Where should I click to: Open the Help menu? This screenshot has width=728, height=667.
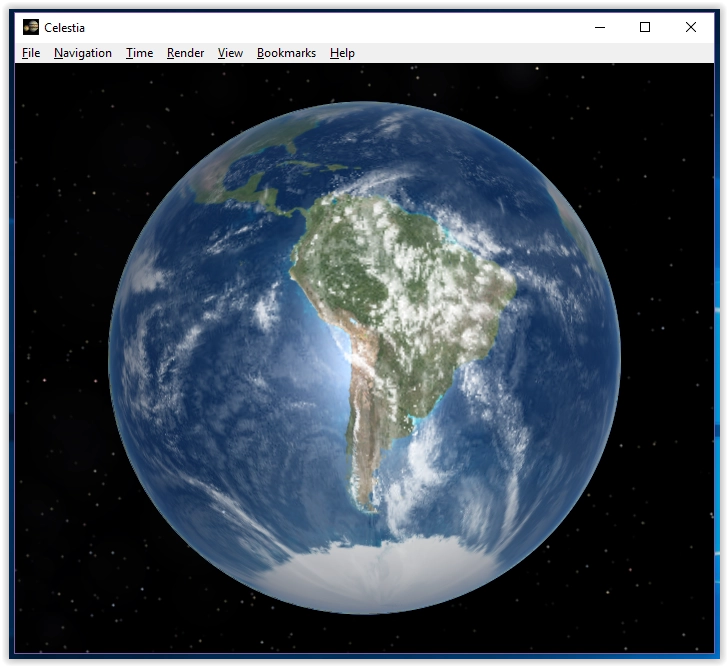click(x=342, y=53)
